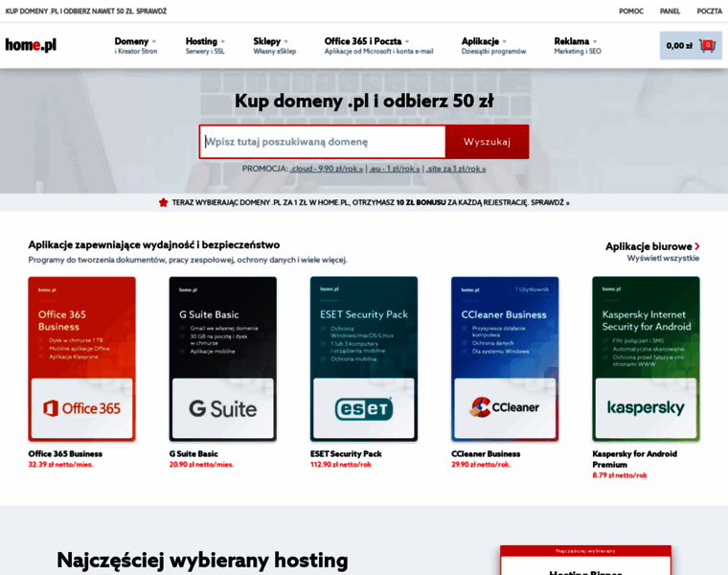Click the Office 365 logo tile

[81, 408]
